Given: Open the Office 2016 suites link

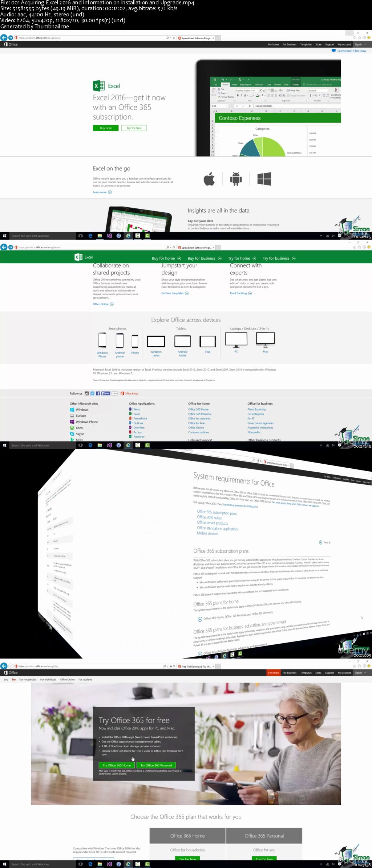Looking at the screenshot, I should tap(209, 517).
